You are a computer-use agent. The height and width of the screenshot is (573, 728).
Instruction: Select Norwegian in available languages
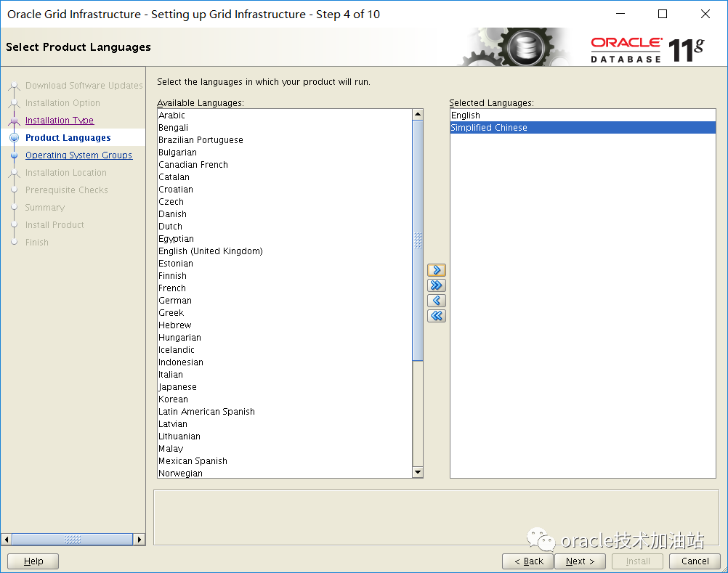pos(285,473)
